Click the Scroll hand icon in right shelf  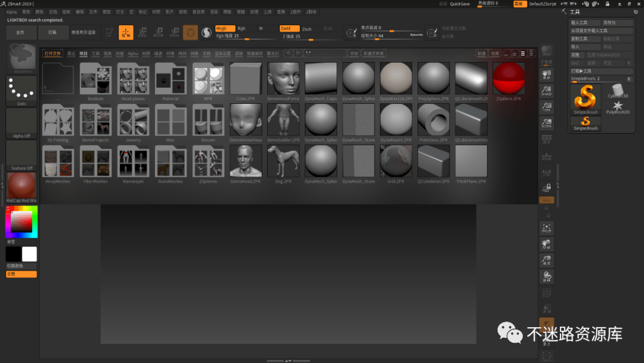point(546,75)
